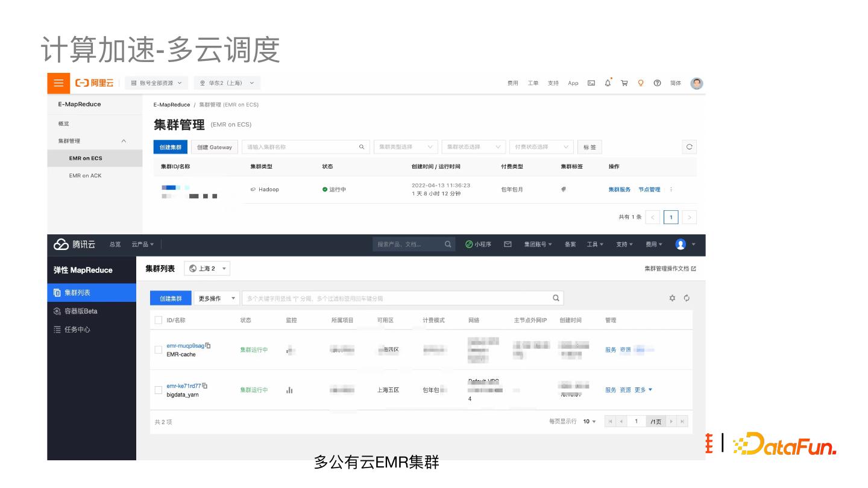Open Tencent Cloud mail messages icon
Viewport: 868px width, 488px height.
point(508,244)
